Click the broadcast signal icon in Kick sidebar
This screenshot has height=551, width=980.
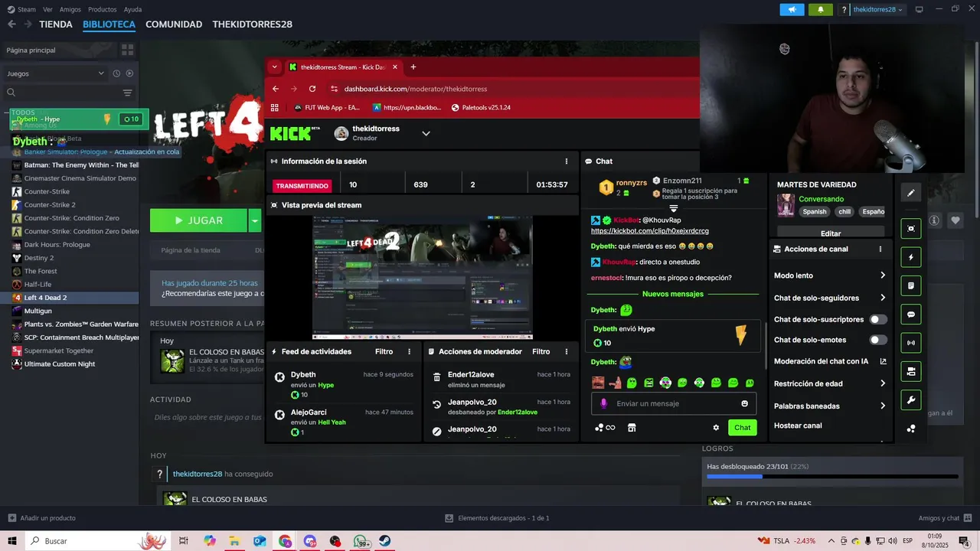point(910,343)
